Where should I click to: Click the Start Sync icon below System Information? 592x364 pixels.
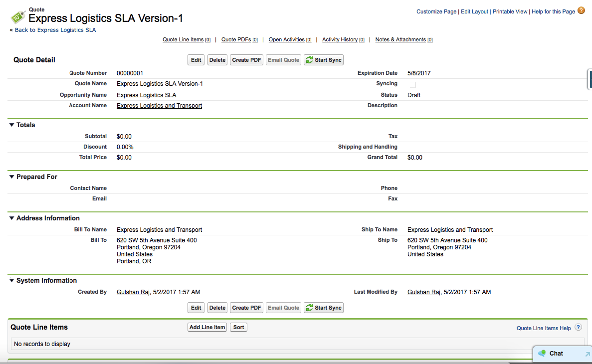310,308
